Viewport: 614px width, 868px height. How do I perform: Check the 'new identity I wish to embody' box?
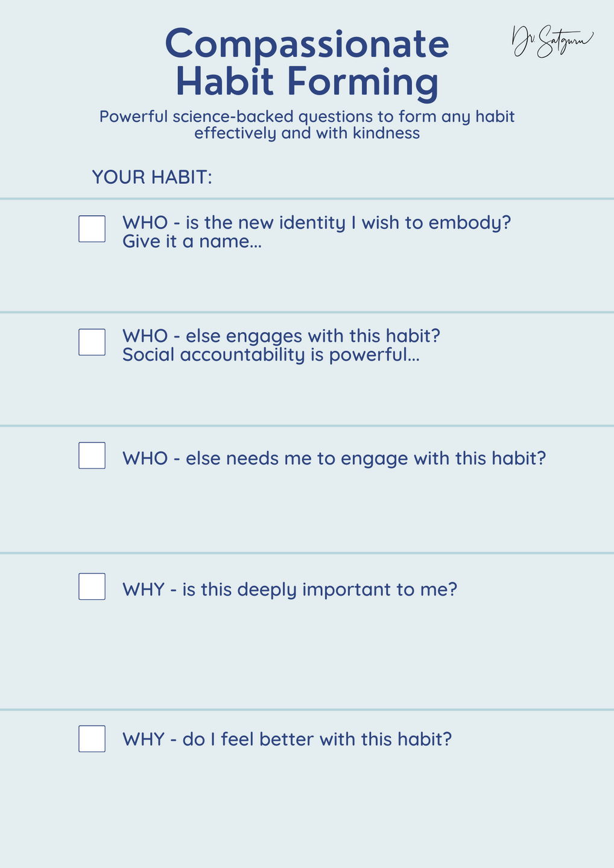[x=92, y=229]
